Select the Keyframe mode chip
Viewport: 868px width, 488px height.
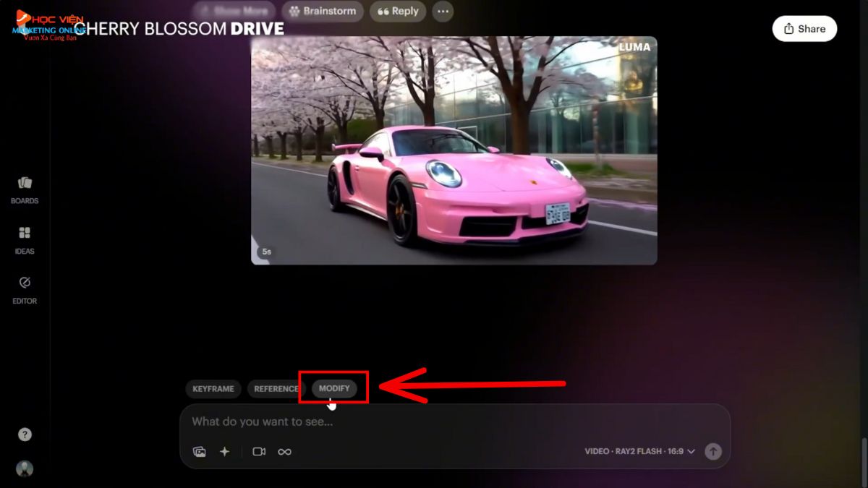tap(213, 389)
